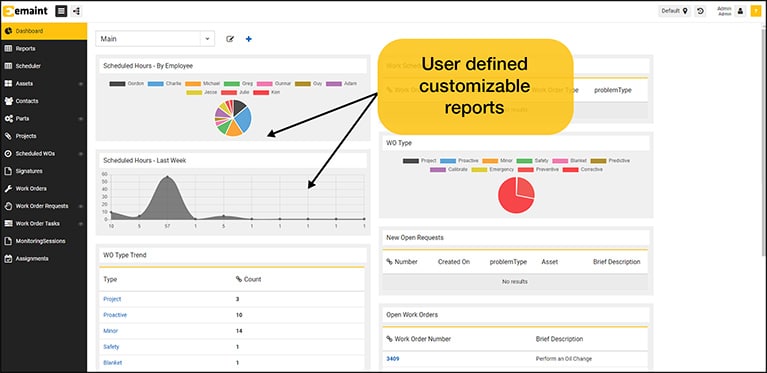Click the Contacts people icon
767x373 pixels.
8,101
